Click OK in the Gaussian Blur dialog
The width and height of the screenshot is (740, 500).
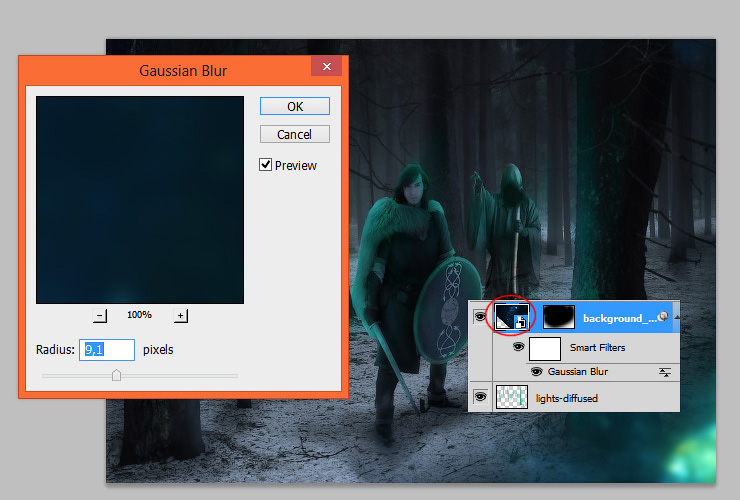click(294, 106)
